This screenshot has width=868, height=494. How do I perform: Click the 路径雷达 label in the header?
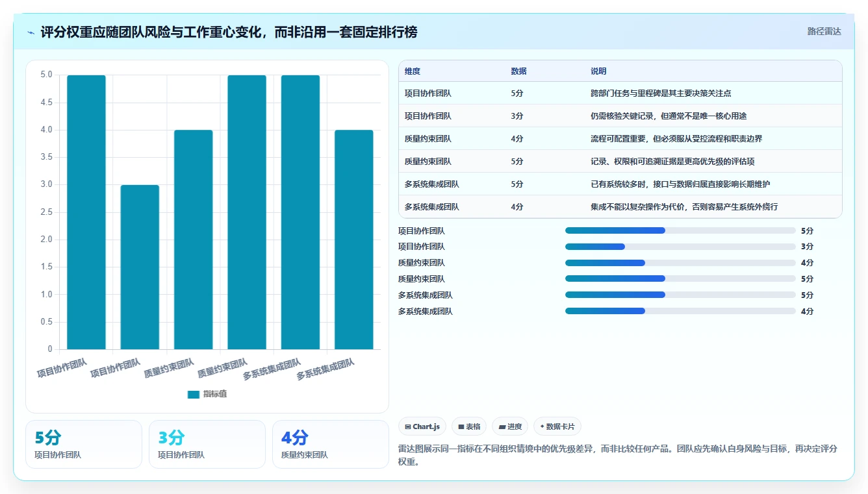[824, 31]
